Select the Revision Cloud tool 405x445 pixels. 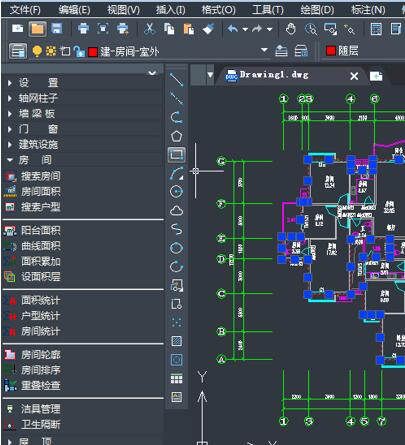(176, 211)
